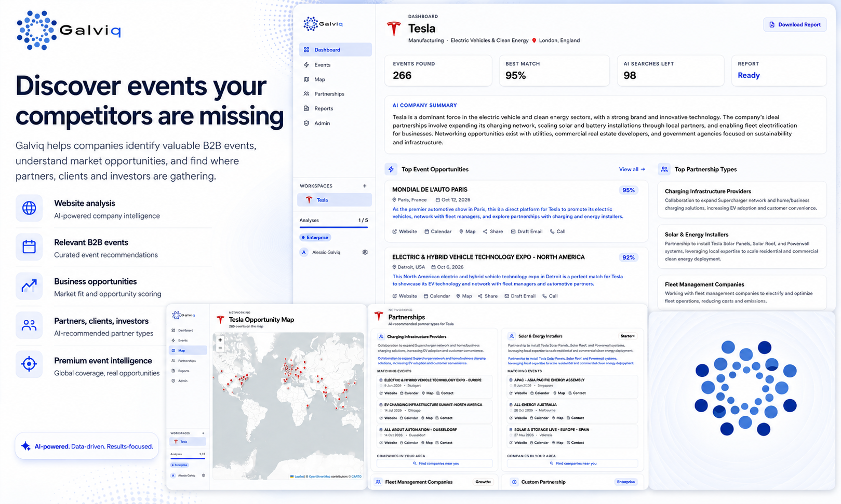Click Find companies near you under Solar & Energy

click(x=572, y=464)
